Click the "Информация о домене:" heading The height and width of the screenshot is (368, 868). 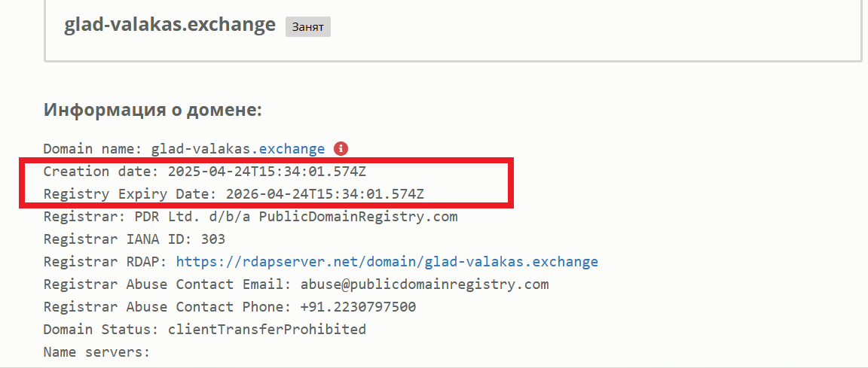(x=152, y=110)
